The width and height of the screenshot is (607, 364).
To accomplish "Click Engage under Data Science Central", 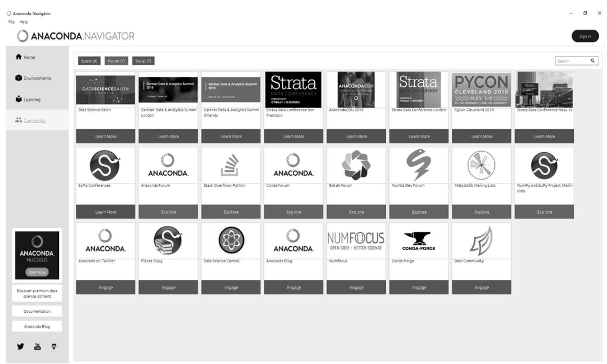I will pyautogui.click(x=231, y=288).
